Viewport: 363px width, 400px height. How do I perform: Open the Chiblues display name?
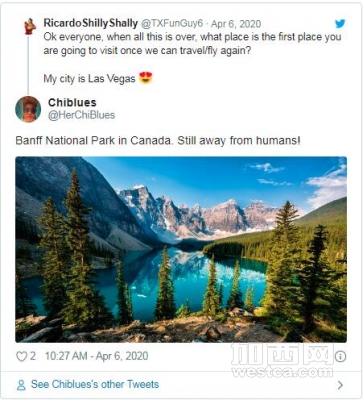[x=72, y=102]
